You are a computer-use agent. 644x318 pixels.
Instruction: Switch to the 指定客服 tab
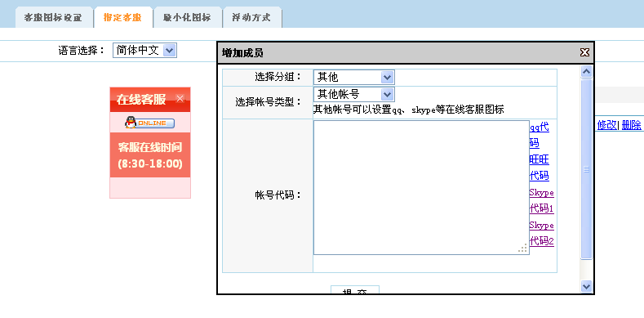(123, 18)
